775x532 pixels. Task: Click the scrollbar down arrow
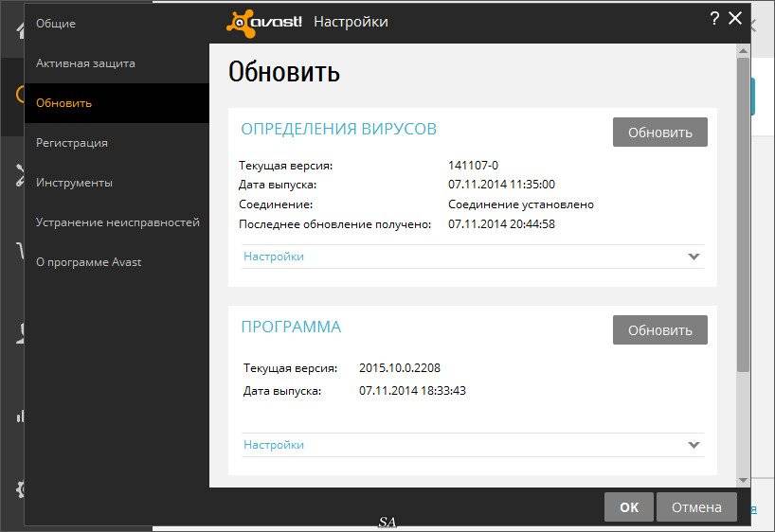[x=743, y=480]
